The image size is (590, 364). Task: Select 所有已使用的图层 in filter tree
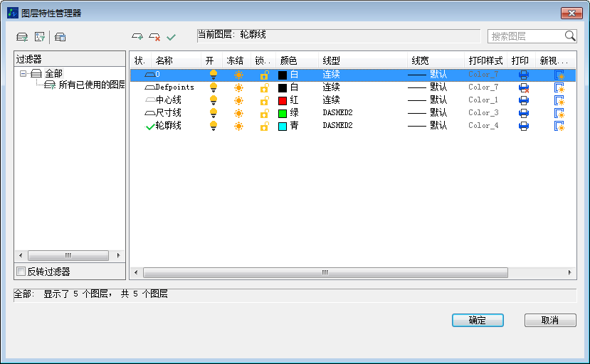point(91,85)
